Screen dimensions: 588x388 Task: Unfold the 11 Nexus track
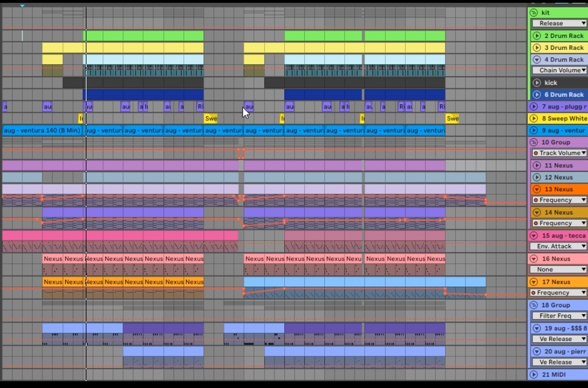pyautogui.click(x=537, y=165)
